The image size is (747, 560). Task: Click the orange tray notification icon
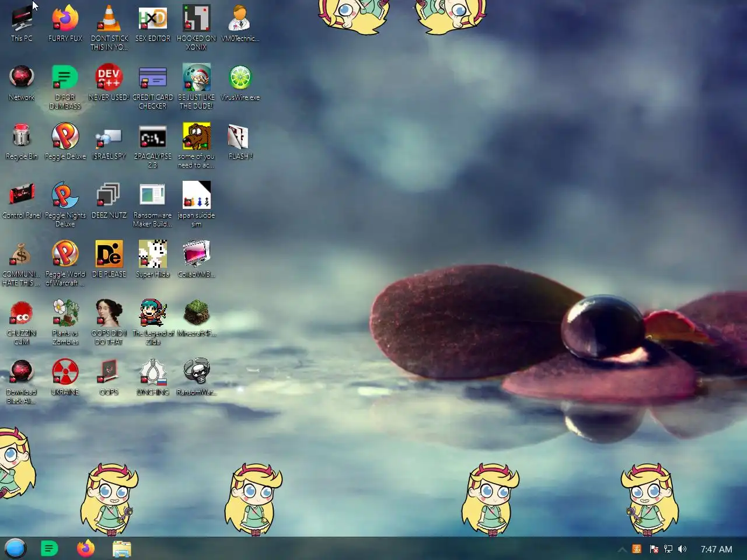[637, 549]
